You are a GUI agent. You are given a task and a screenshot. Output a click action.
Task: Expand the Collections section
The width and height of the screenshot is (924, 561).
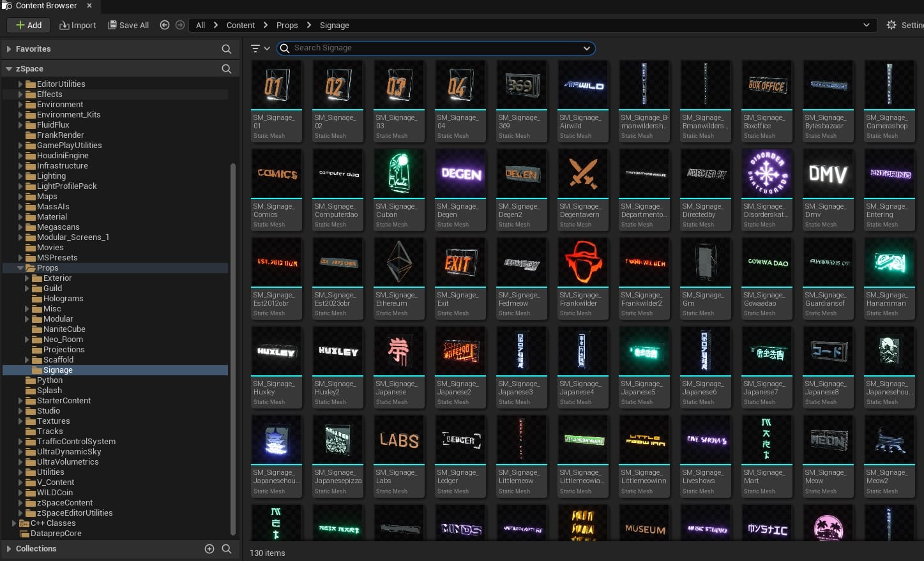pos(9,549)
